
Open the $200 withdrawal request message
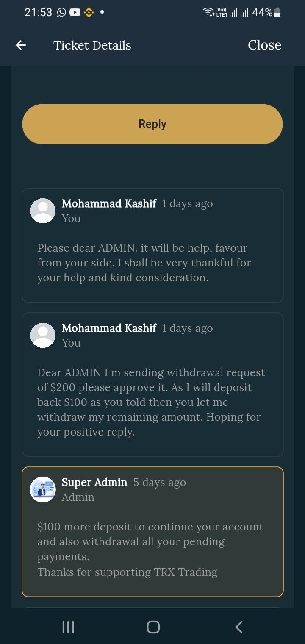[x=151, y=402]
